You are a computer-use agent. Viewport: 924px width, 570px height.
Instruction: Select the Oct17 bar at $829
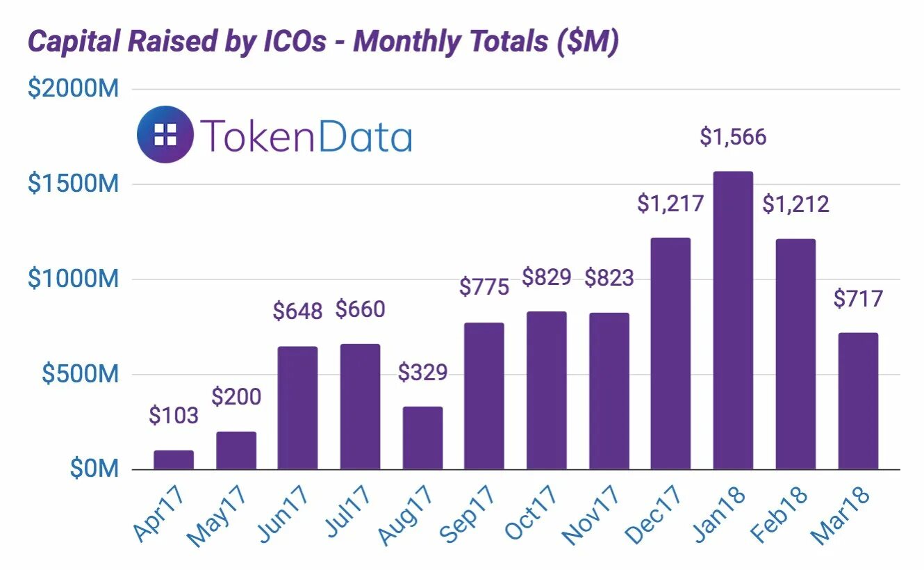(547, 391)
